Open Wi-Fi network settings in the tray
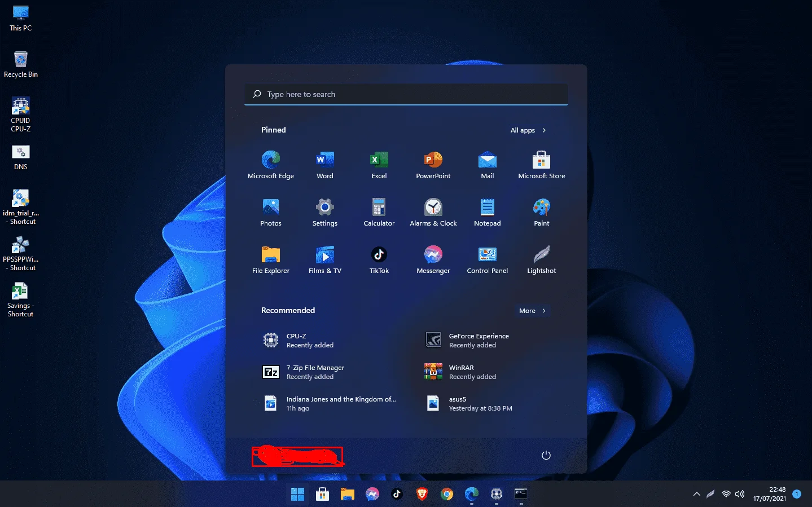The height and width of the screenshot is (507, 812). click(726, 494)
